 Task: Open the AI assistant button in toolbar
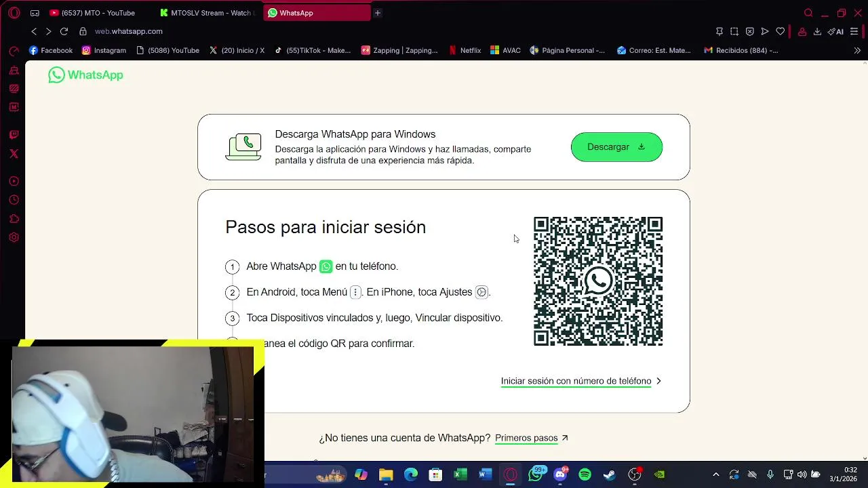(x=835, y=31)
